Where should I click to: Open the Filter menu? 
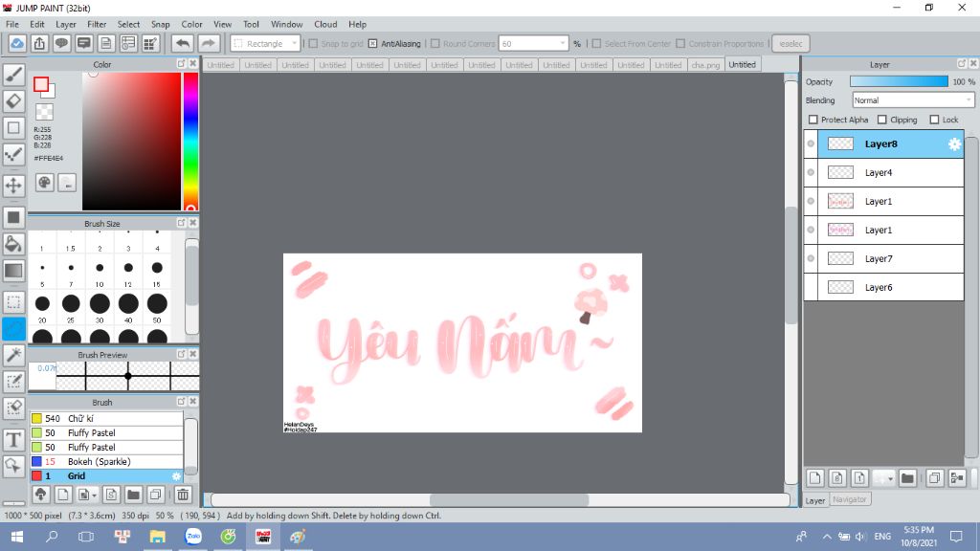[97, 24]
